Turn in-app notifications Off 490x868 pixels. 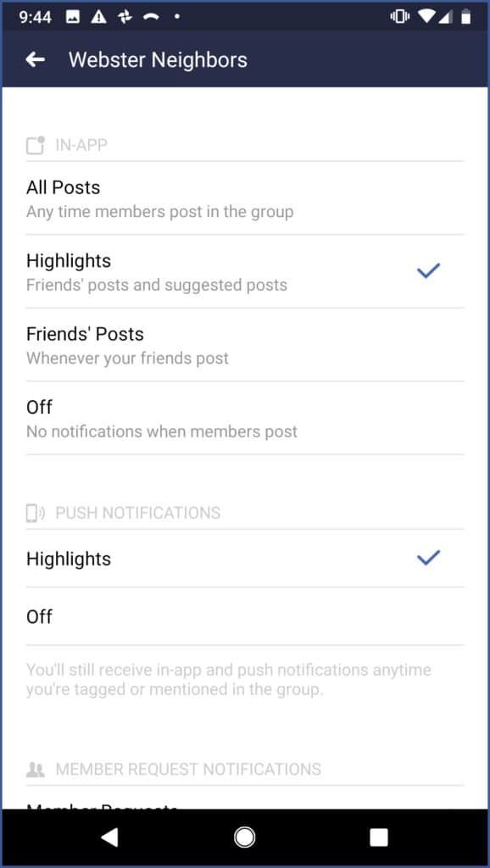click(x=245, y=419)
